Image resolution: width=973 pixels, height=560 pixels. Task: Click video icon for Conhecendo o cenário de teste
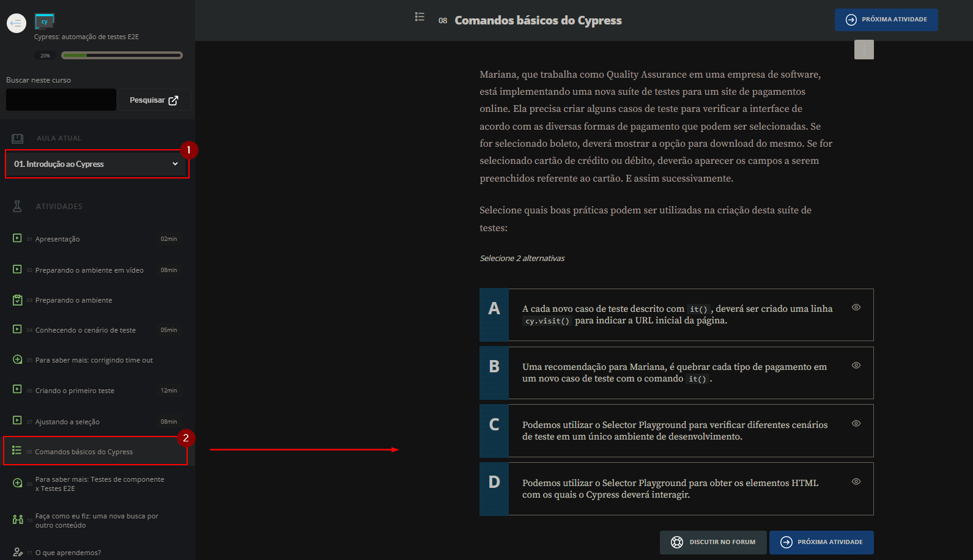pos(17,329)
